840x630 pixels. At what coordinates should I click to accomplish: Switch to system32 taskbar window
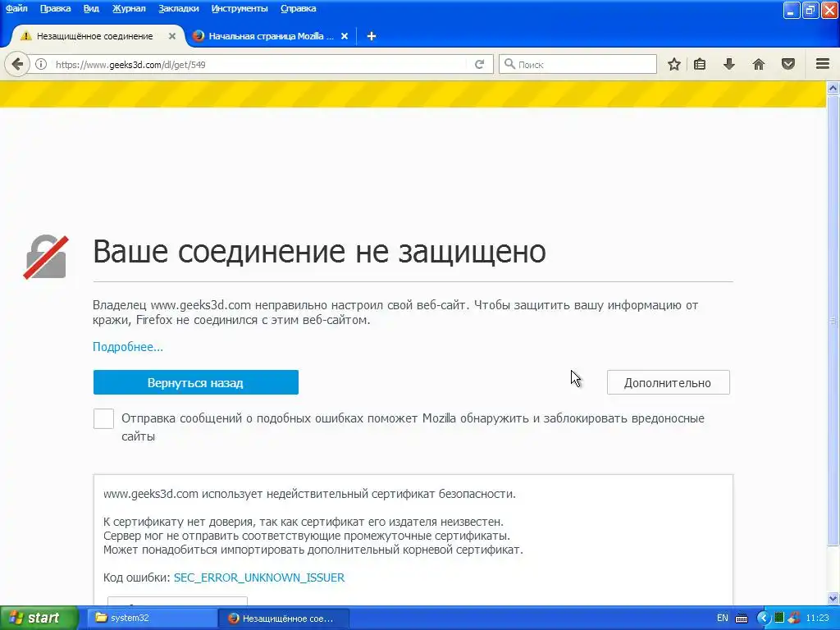[153, 618]
